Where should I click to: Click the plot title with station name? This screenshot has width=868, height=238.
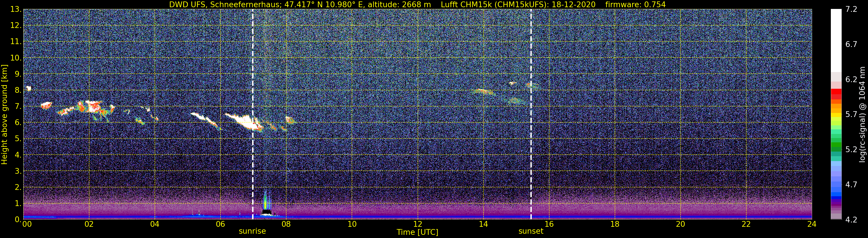tap(417, 4)
